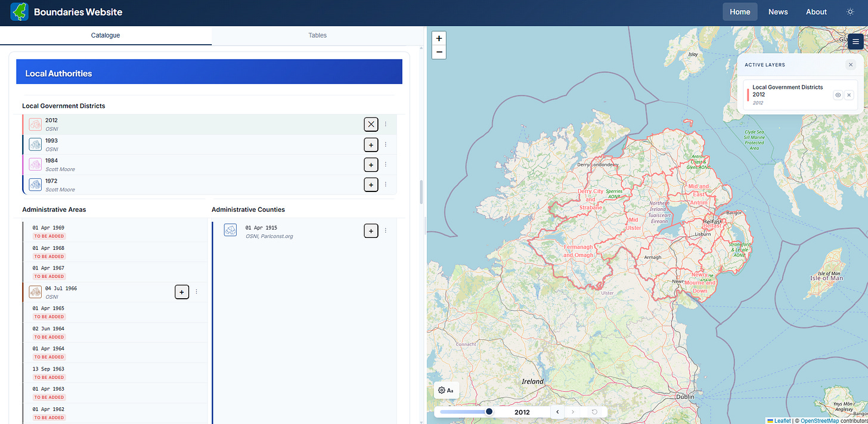The width and height of the screenshot is (868, 424).
Task: Select the 01 Apr 1963 Administrative Areas entry
Action: pyautogui.click(x=115, y=393)
